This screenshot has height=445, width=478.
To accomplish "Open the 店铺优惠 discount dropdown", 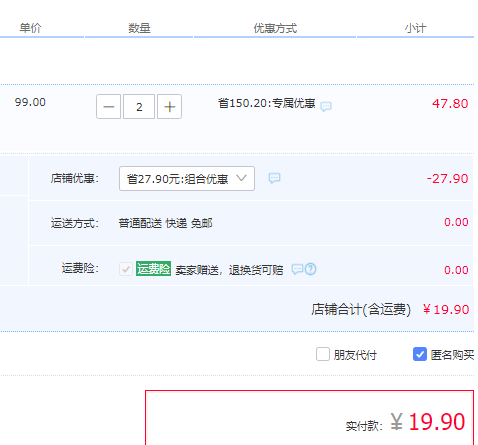I will (187, 179).
